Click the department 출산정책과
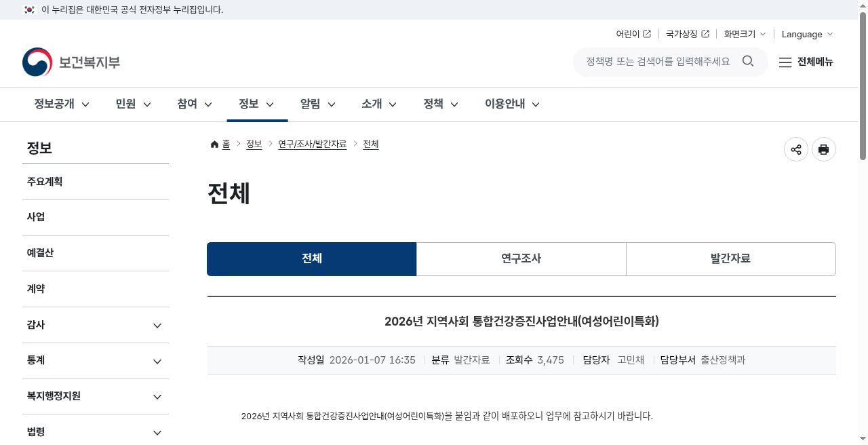Viewport: 868px width, 445px height. tap(723, 360)
